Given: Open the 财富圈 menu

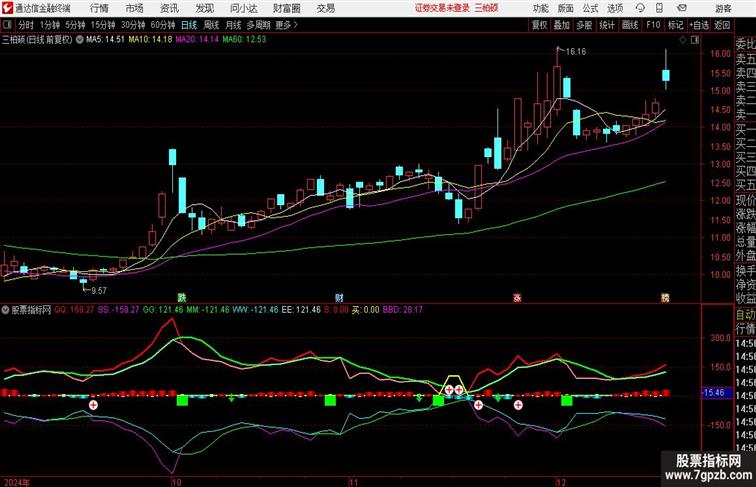Looking at the screenshot, I should click(x=286, y=8).
